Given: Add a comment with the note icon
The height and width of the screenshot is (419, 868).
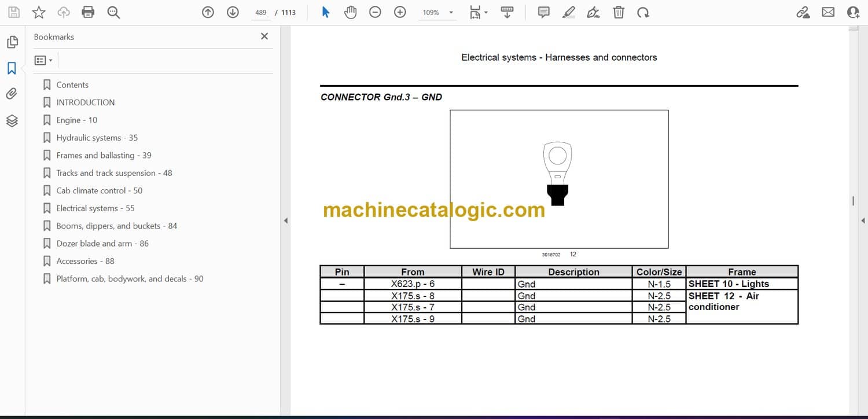Looking at the screenshot, I should pos(543,12).
